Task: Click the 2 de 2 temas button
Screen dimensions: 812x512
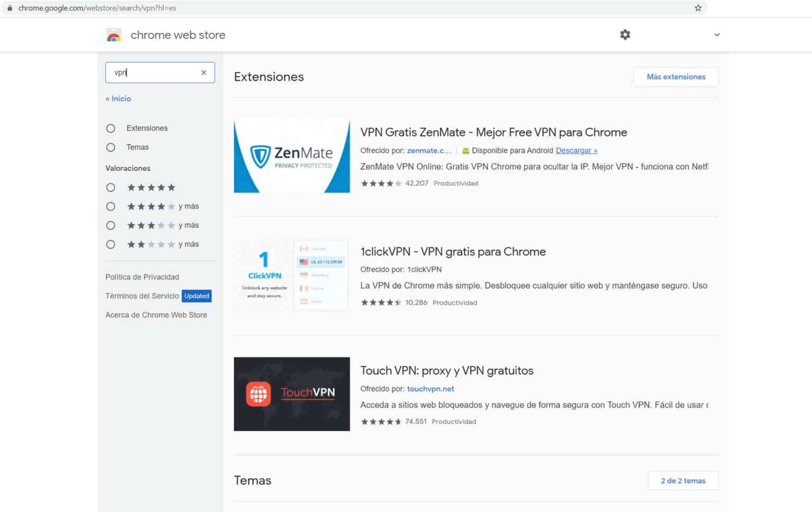Action: 682,481
